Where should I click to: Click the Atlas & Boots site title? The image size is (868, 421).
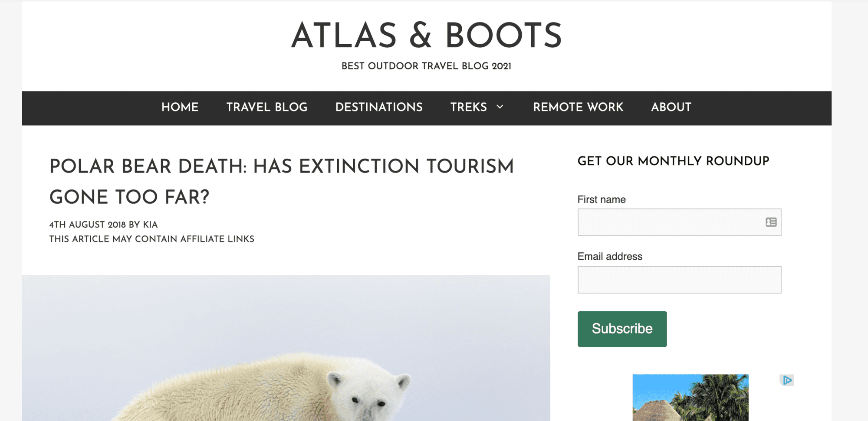click(426, 36)
